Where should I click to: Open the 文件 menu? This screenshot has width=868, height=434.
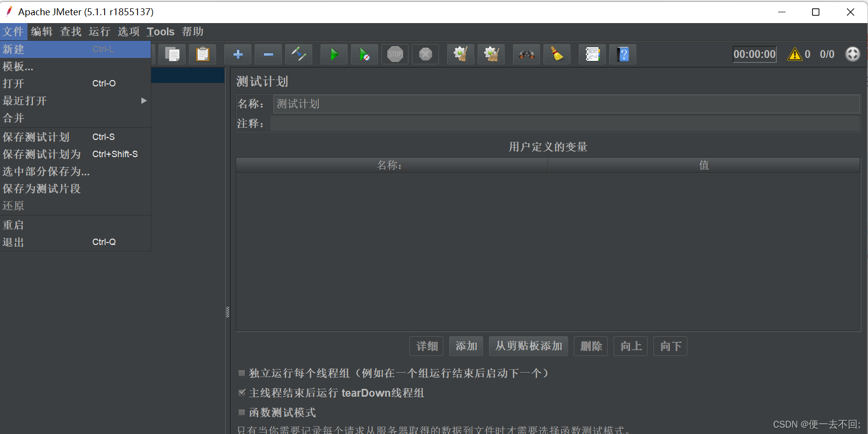pyautogui.click(x=13, y=31)
